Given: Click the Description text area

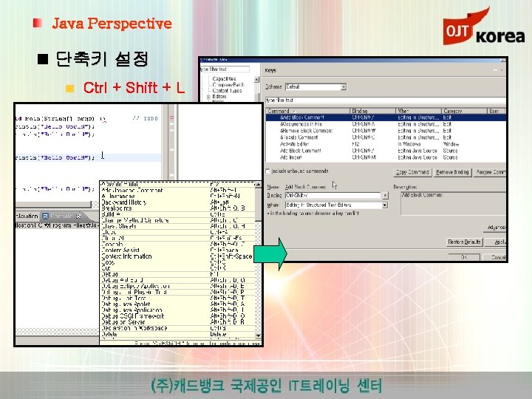Looking at the screenshot, I should (x=453, y=204).
